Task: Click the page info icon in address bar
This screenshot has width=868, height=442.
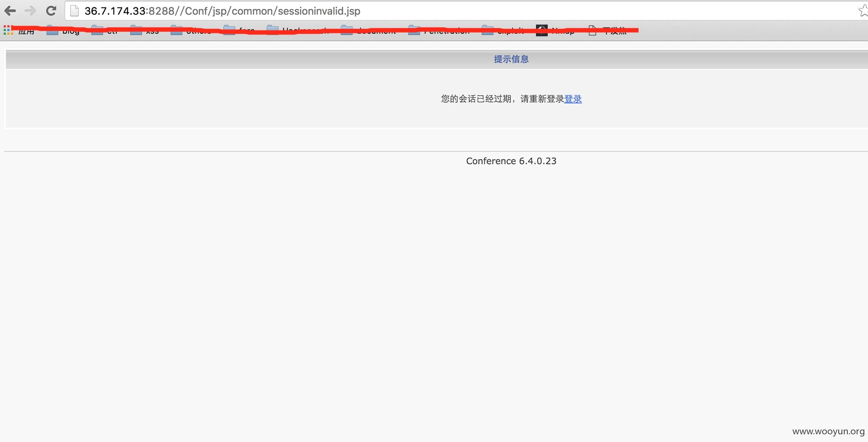Action: tap(74, 11)
